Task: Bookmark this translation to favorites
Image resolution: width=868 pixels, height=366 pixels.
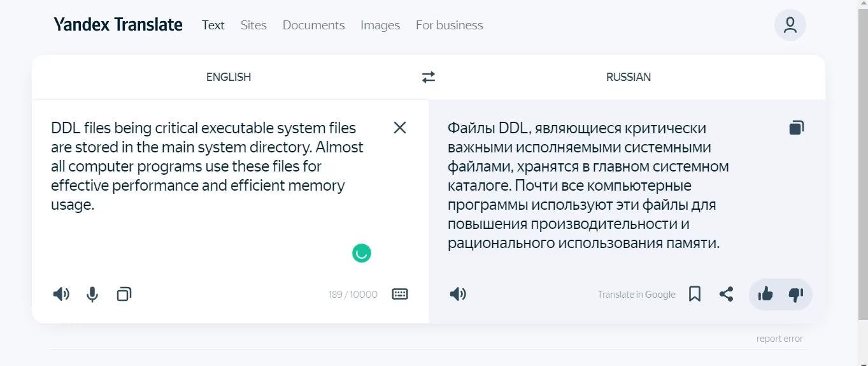Action: coord(695,294)
